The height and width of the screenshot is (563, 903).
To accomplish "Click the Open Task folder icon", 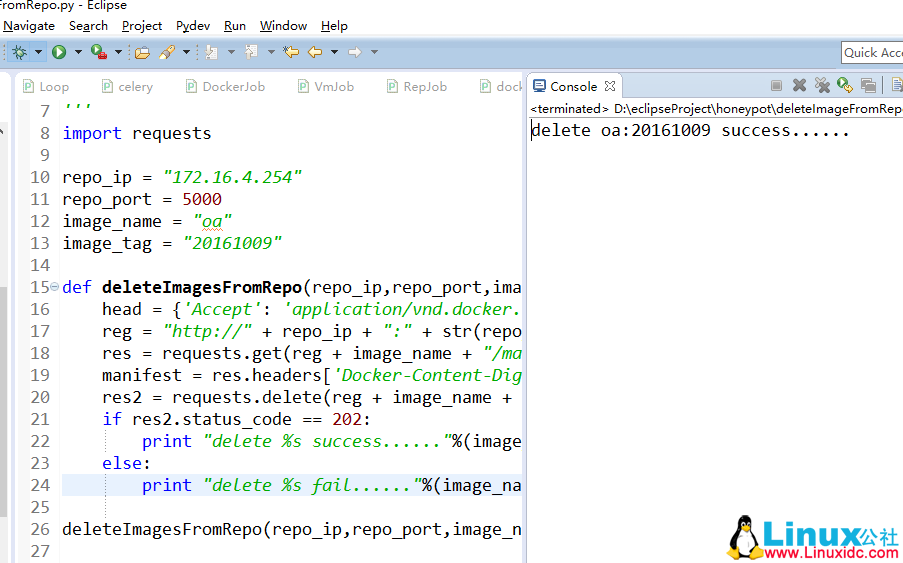I will coord(142,52).
